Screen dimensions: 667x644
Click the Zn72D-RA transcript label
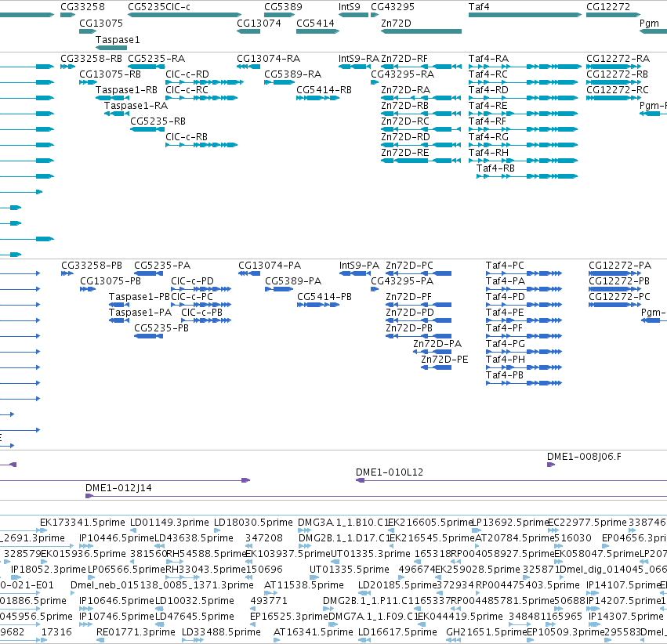405,89
